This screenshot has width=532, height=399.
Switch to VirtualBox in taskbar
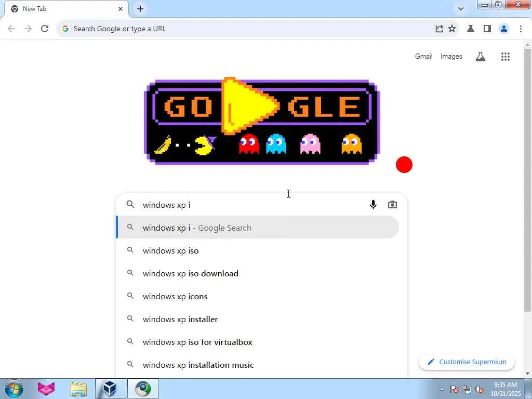point(110,389)
